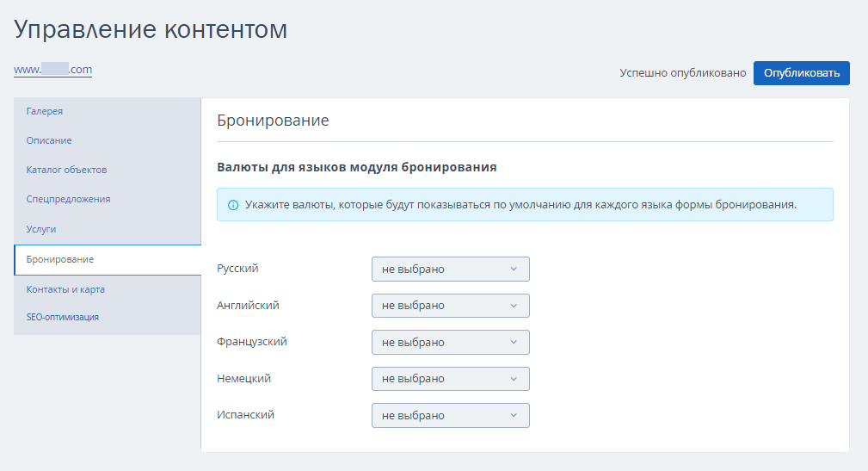Viewport: 868px width, 471px height.
Task: Open the Французский currency dropdown
Action: (x=451, y=342)
